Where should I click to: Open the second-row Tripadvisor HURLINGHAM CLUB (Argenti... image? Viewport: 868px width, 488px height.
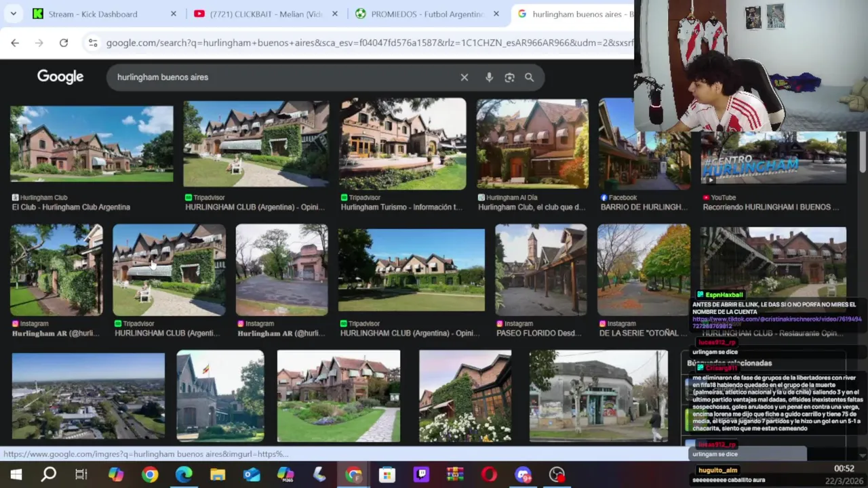coord(169,270)
